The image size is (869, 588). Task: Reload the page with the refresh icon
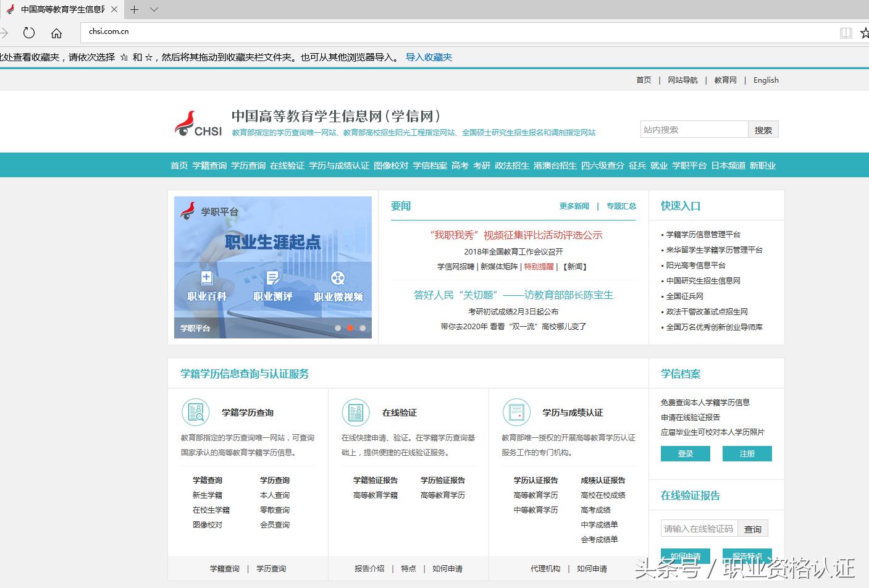(28, 33)
